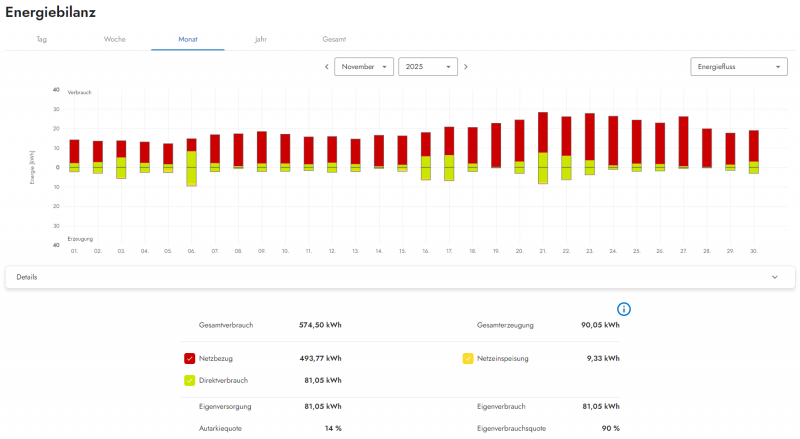Toggle the green Direktverbrauch checkbox
The height and width of the screenshot is (439, 800).
[x=190, y=380]
